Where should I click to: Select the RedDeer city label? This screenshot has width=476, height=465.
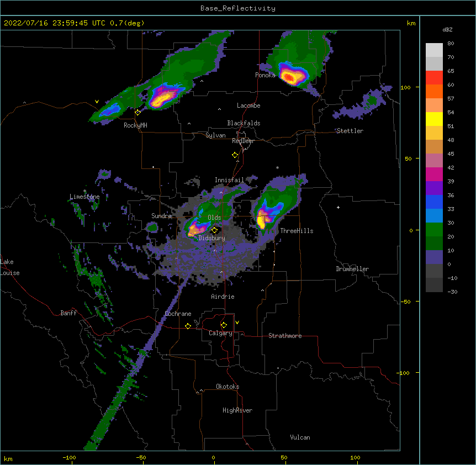[243, 141]
